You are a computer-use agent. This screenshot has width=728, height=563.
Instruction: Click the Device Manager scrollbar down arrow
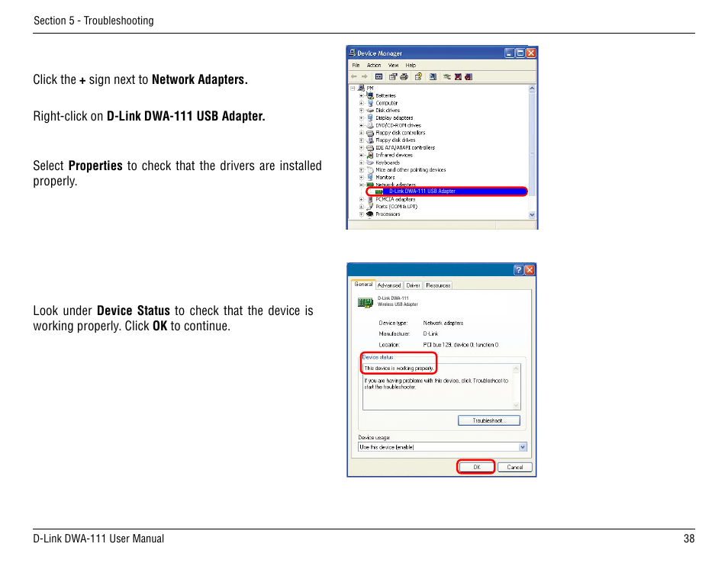(x=532, y=215)
